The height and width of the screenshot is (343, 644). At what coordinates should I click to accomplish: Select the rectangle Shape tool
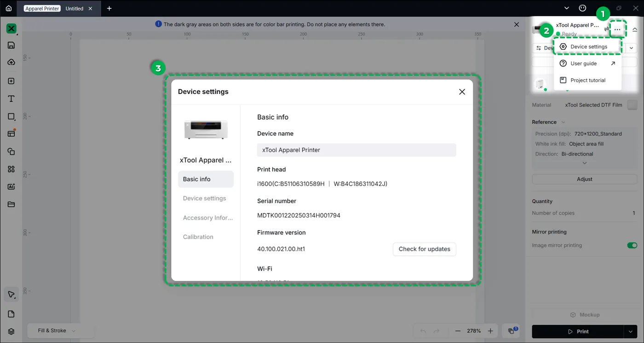(11, 116)
